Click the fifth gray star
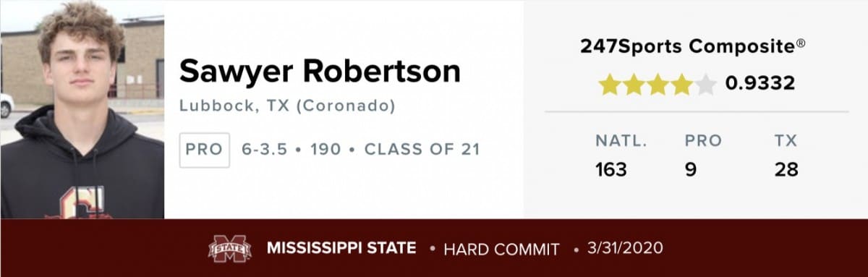The height and width of the screenshot is (277, 868). click(x=705, y=84)
